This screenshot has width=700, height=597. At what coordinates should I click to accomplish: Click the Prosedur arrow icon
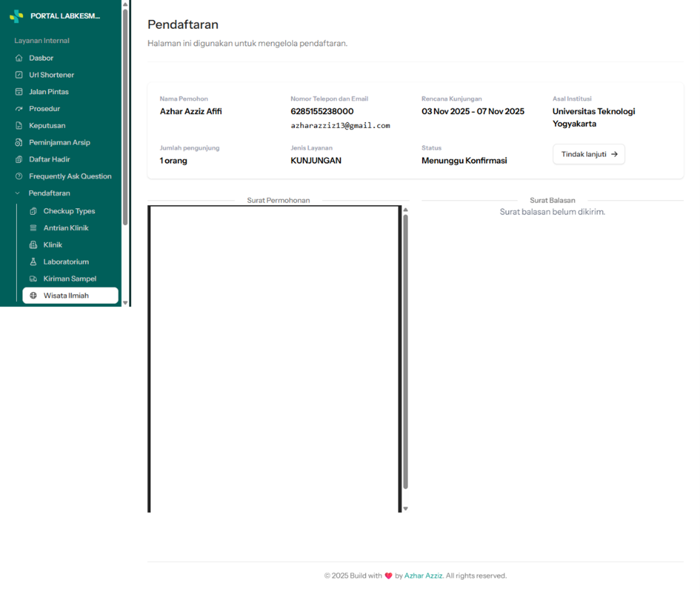(x=19, y=109)
